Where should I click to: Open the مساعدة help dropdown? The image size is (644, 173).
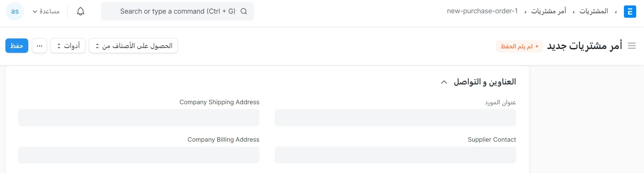tap(46, 11)
